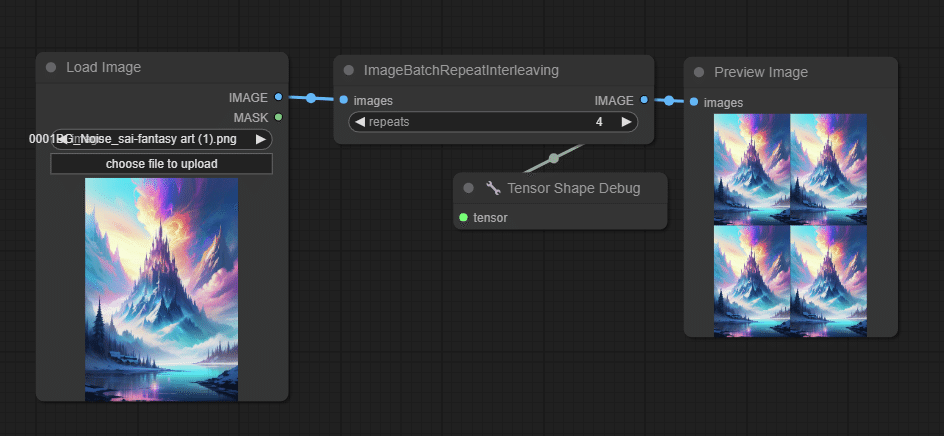
Task: Select the next image file with the right arrow
Action: tap(261, 140)
